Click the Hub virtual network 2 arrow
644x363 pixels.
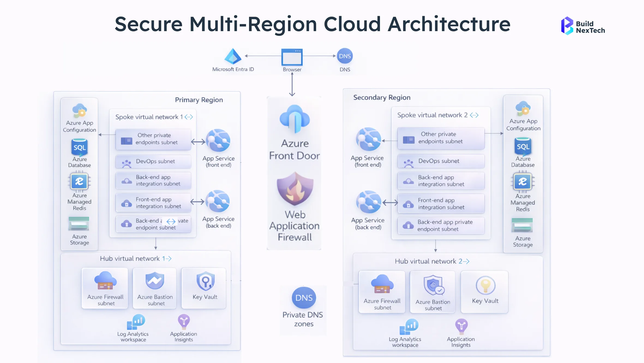466,261
